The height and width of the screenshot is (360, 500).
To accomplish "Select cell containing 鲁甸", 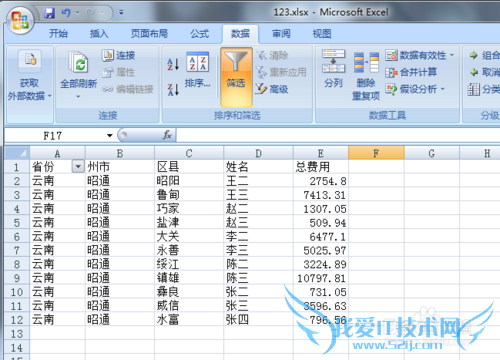I will pyautogui.click(x=189, y=195).
